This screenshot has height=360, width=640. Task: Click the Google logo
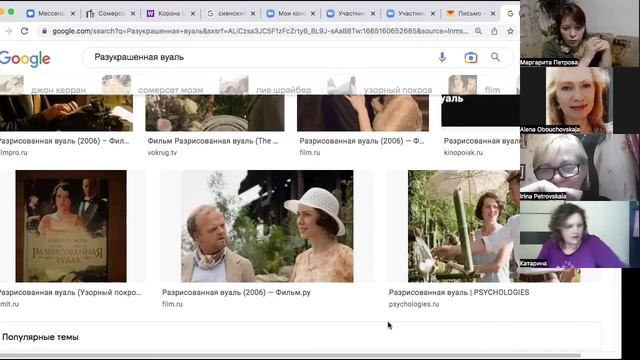click(x=25, y=59)
